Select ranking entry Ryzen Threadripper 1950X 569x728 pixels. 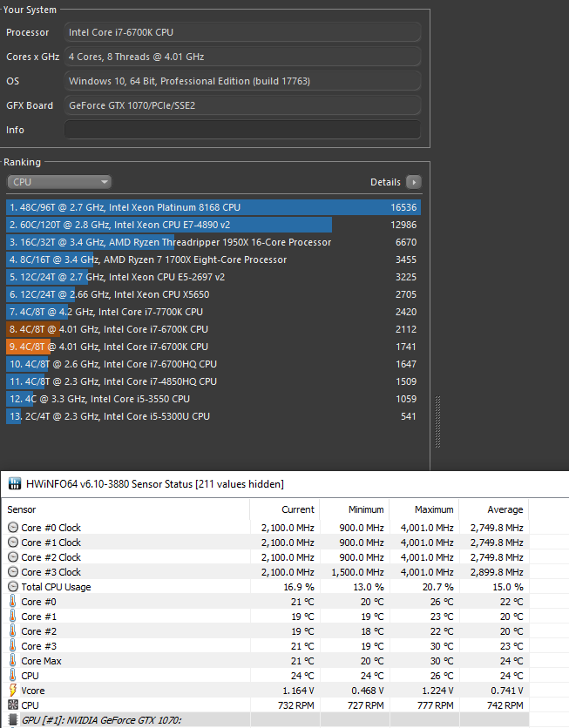[x=213, y=242]
